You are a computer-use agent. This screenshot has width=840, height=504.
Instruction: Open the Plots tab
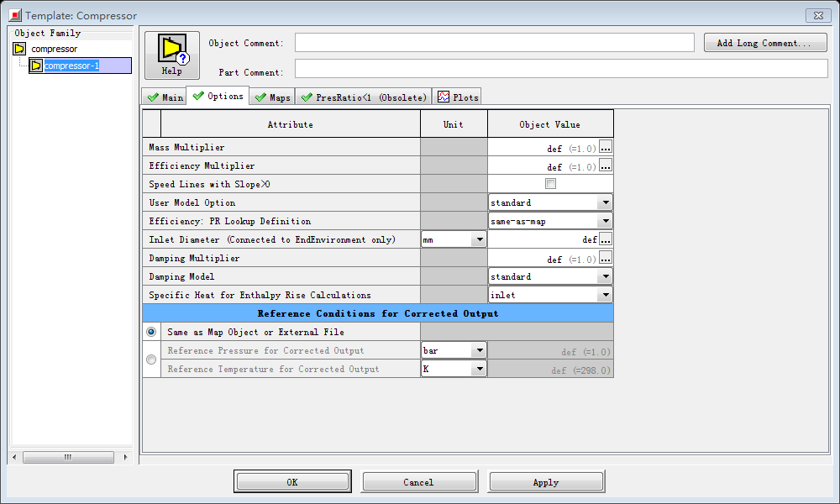coord(457,97)
